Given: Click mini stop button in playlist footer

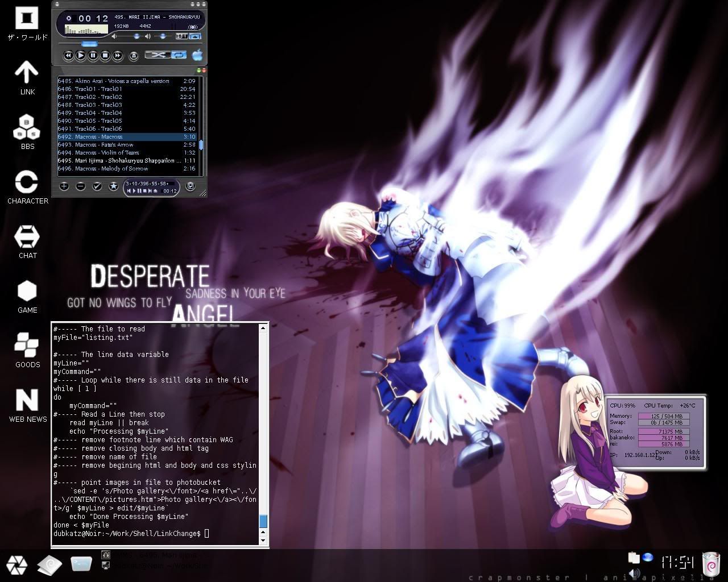Looking at the screenshot, I should coord(144,191).
